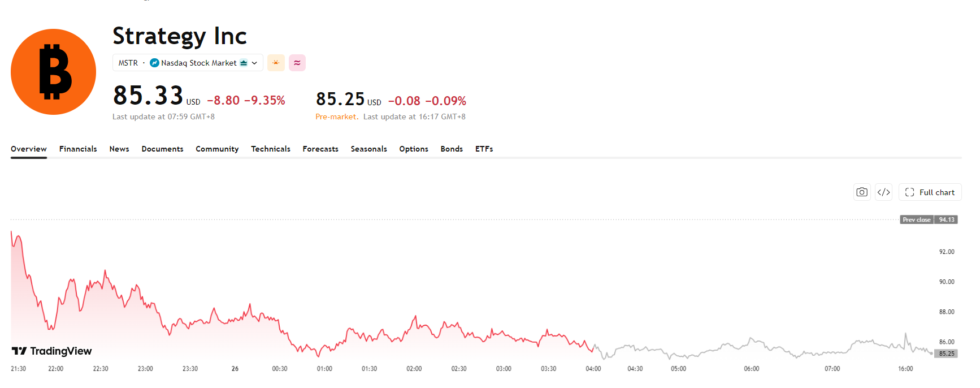Open the Community tab

217,149
